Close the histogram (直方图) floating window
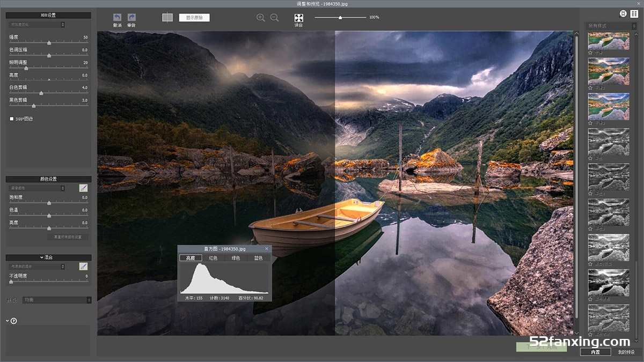 267,249
